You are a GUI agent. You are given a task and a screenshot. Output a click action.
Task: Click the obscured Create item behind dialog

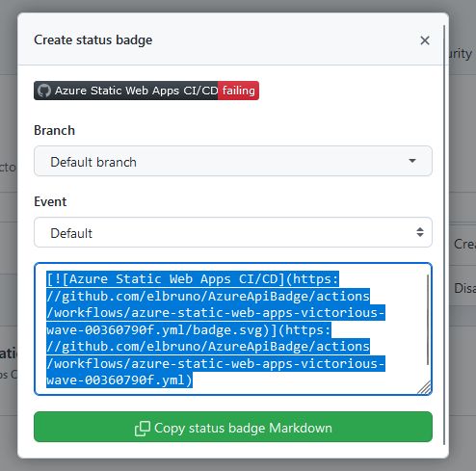(x=464, y=244)
